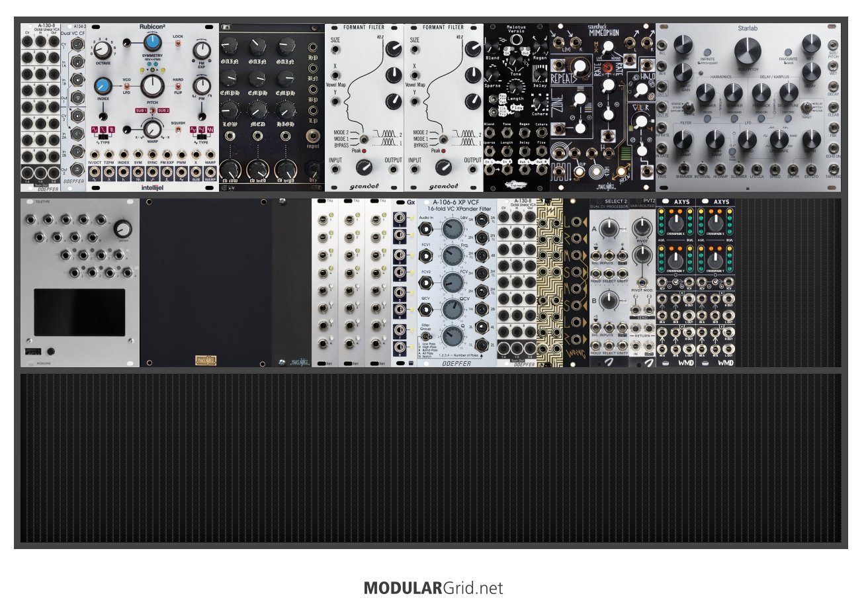The height and width of the screenshot is (602, 868).
Task: Click the SYNC input jack on Rubicon
Action: 152,155
